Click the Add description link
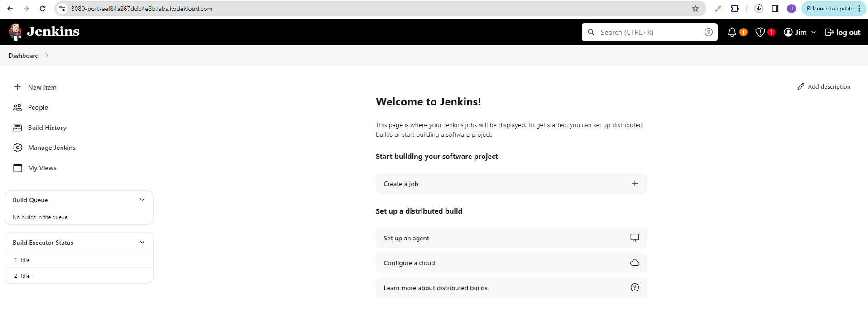 [829, 86]
